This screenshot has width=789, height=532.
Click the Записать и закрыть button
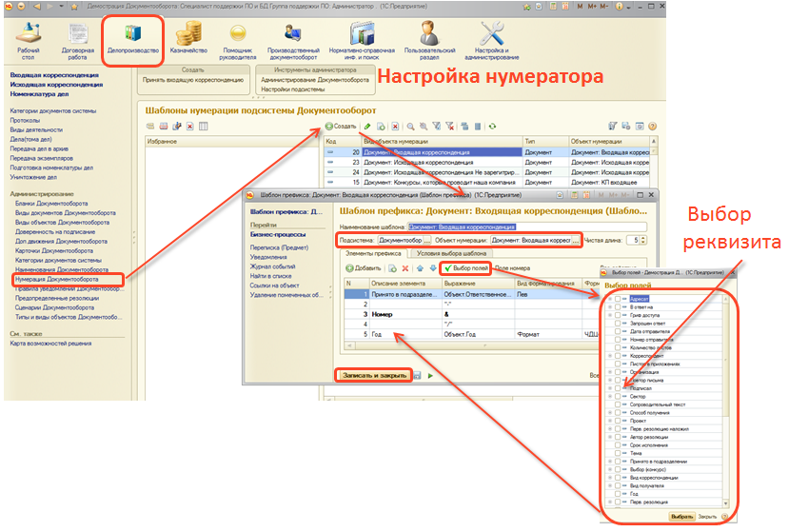pos(372,376)
